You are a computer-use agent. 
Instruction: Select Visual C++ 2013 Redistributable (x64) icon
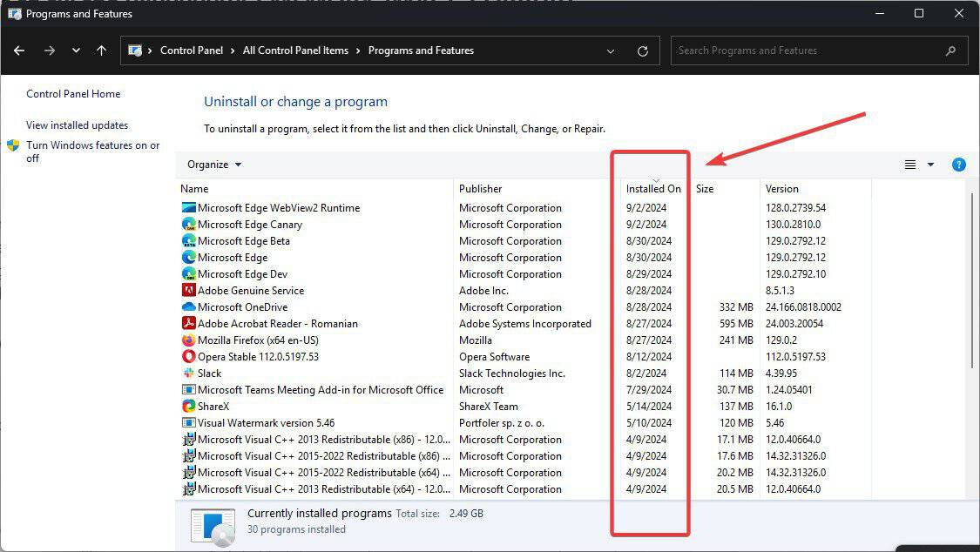(188, 489)
